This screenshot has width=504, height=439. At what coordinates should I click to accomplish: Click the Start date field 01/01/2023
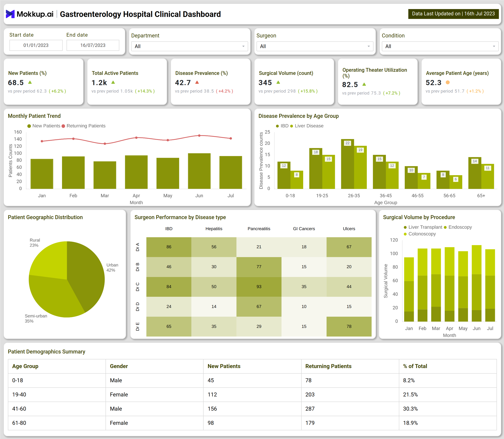tap(36, 45)
